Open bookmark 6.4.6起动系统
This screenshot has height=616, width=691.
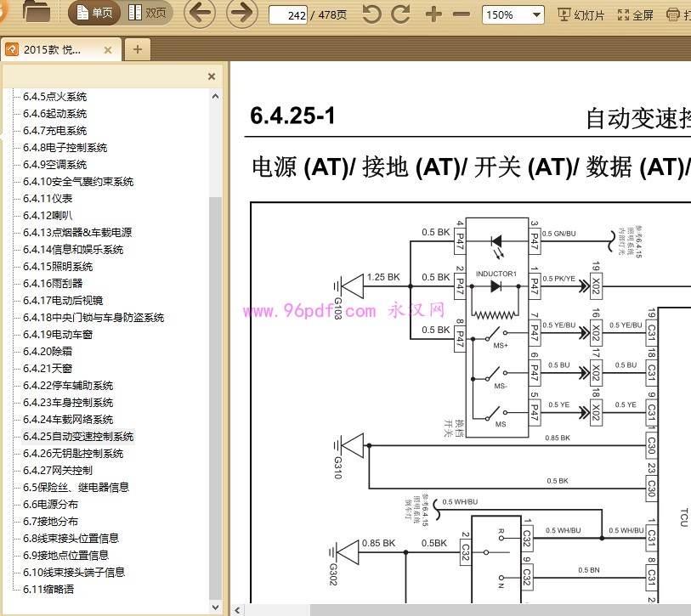54,114
